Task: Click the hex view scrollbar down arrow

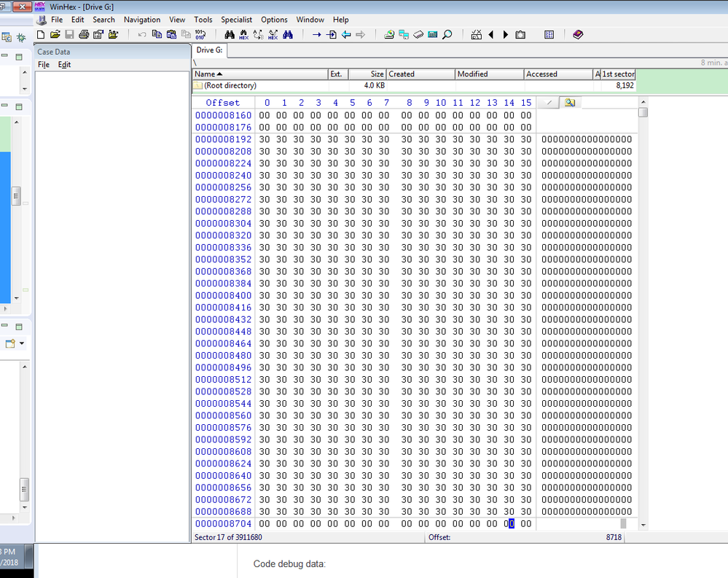Action: (x=643, y=525)
